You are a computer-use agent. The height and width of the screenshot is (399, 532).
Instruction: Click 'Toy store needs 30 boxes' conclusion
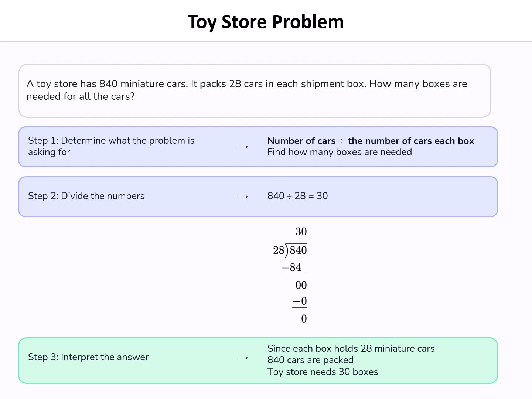[323, 372]
